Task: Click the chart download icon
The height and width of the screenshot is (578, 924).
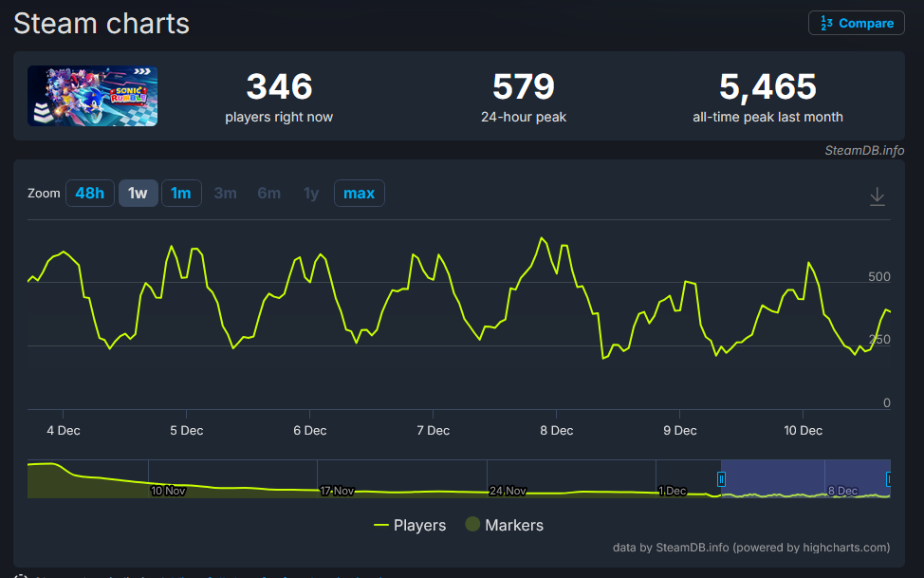Action: [x=877, y=196]
